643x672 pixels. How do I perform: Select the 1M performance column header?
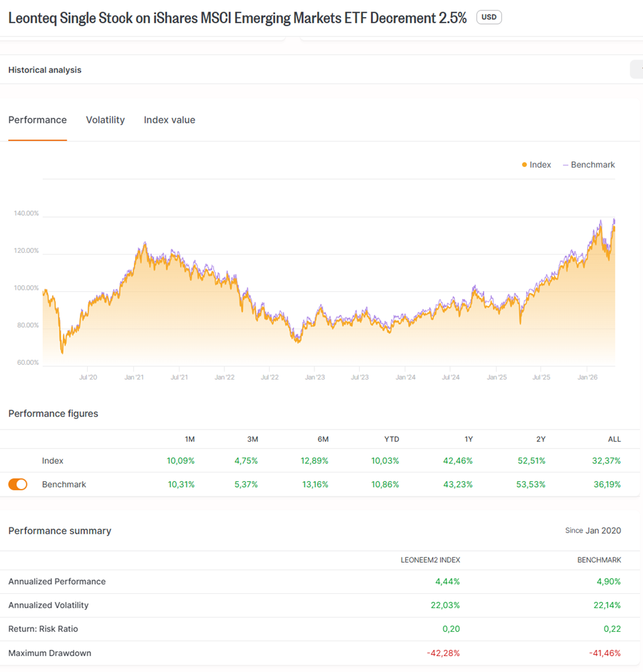[x=189, y=439]
